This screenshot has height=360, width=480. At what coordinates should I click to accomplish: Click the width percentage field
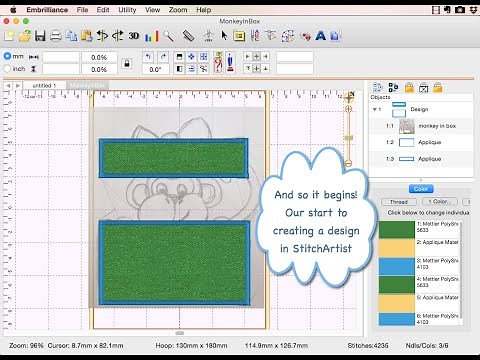[x=99, y=57]
